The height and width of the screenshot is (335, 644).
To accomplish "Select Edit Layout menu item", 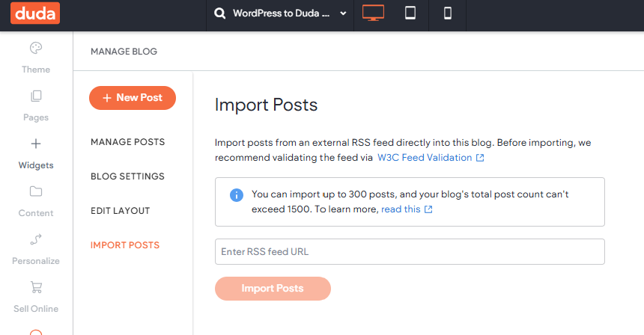I will pyautogui.click(x=121, y=211).
